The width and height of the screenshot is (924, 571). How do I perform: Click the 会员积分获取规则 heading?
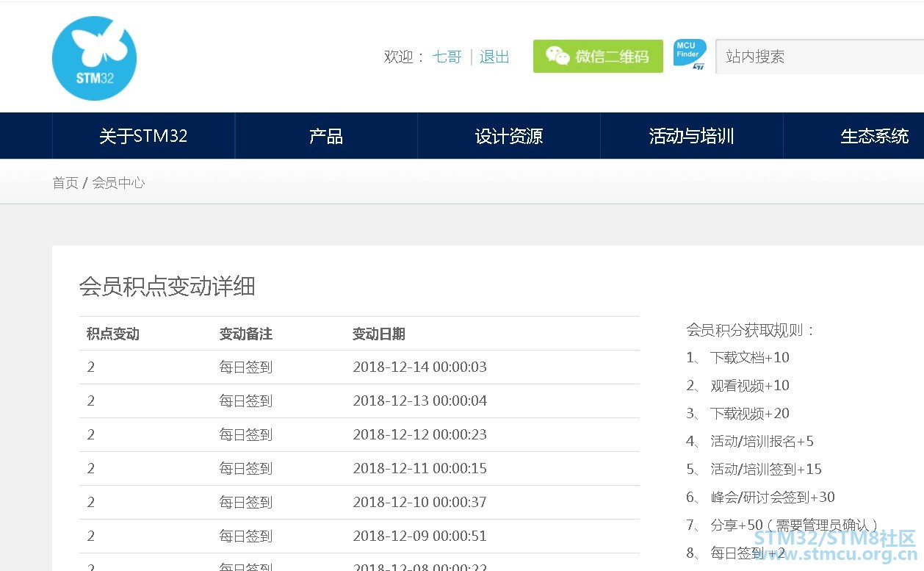coord(751,330)
